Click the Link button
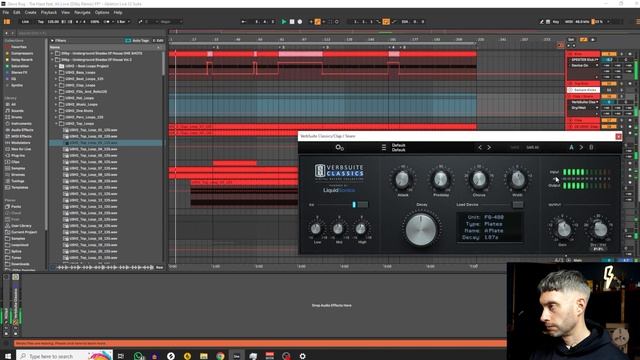 click(25, 22)
